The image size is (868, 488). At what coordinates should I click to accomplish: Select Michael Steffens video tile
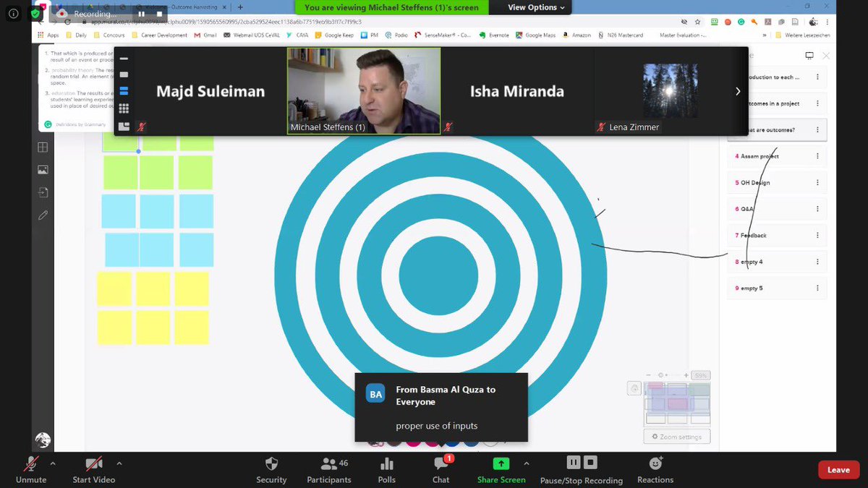pyautogui.click(x=364, y=91)
